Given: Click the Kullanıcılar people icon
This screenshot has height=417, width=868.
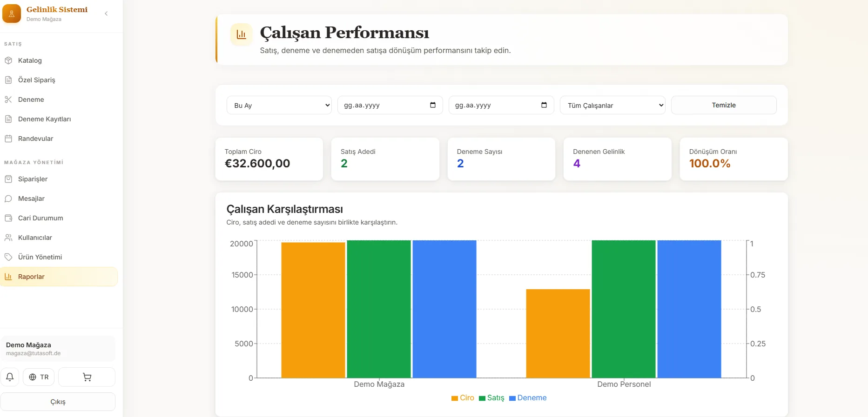Looking at the screenshot, I should point(8,238).
